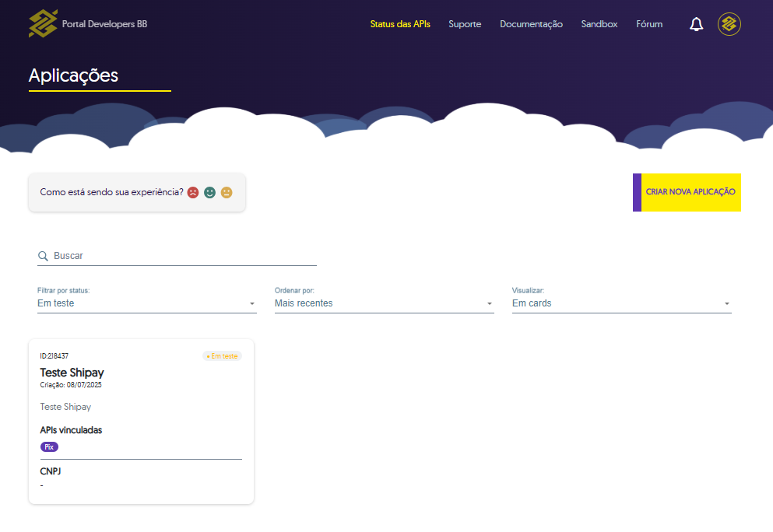The image size is (773, 532).
Task: Click the Aplicações page heading
Action: [73, 75]
